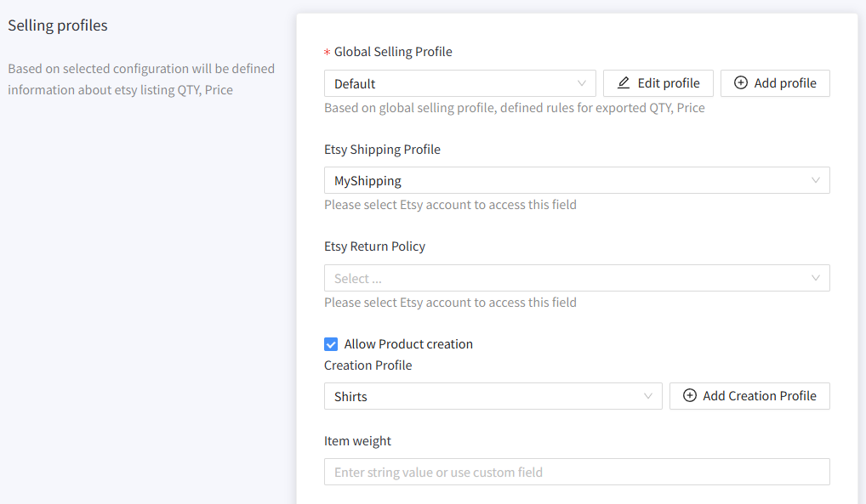This screenshot has height=504, width=866.
Task: Open the Etsy Shipping Profile dropdown
Action: (x=577, y=180)
